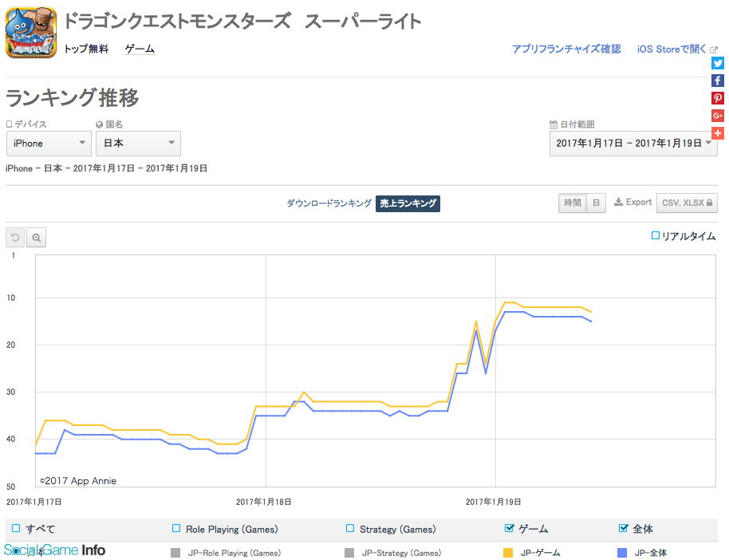Reset chart zoom with undo icon
Screen dimensions: 729x560
[x=15, y=238]
